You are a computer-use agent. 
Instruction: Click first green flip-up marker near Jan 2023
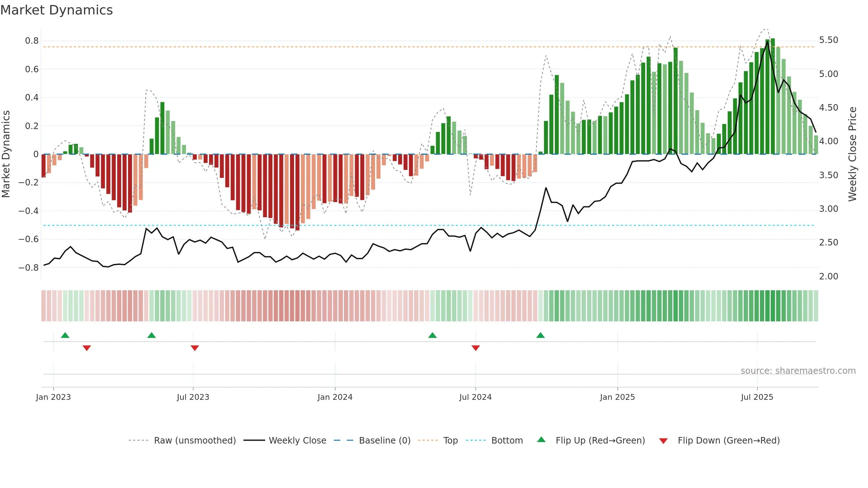pos(65,335)
